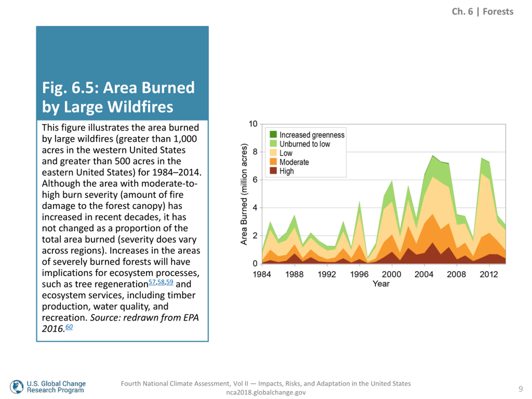Screen dimensions: 532x399
Task: Click the U.S. Global Change globe logo
Action: point(17,387)
